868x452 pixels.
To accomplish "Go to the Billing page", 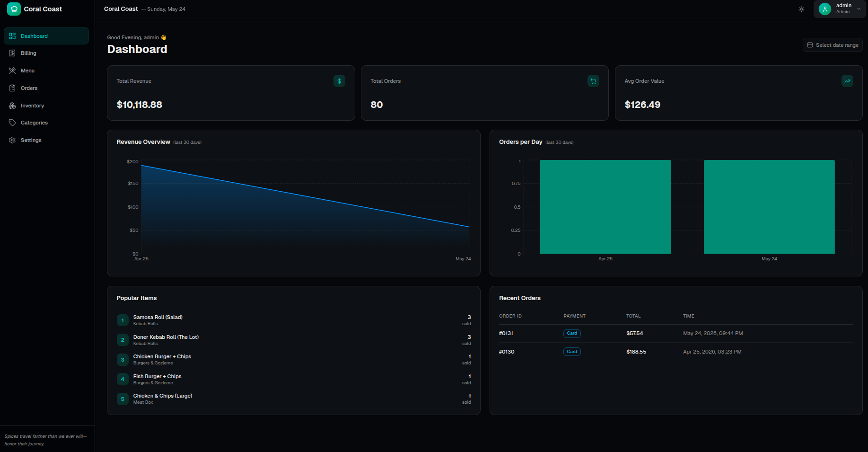I will (46, 53).
